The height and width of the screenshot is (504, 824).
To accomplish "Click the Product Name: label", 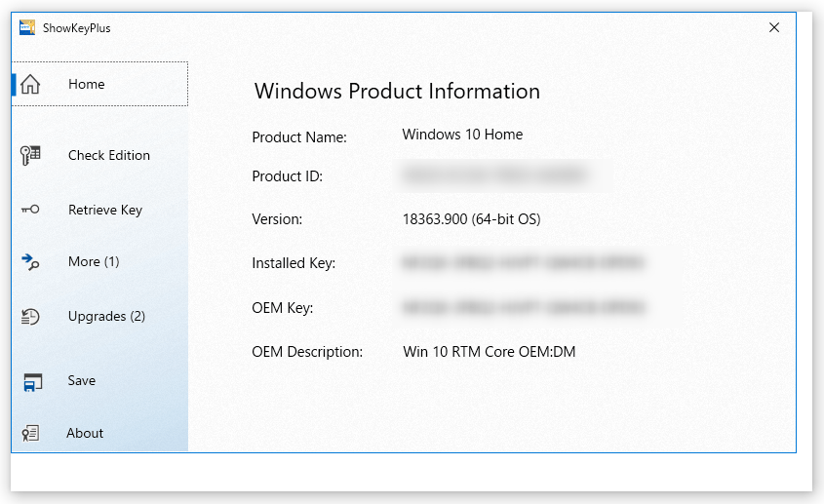I will tap(299, 137).
